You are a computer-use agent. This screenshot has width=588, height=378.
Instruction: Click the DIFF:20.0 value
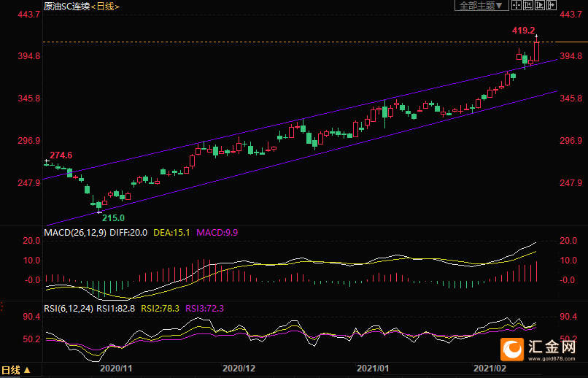[x=128, y=233]
